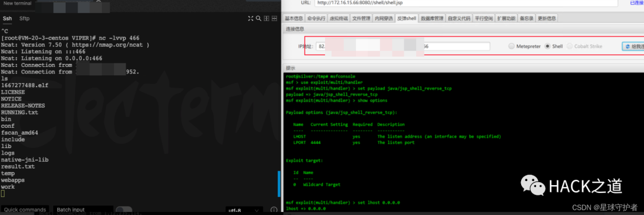
Task: Click the LHOST row in payload options
Action: click(x=397, y=137)
